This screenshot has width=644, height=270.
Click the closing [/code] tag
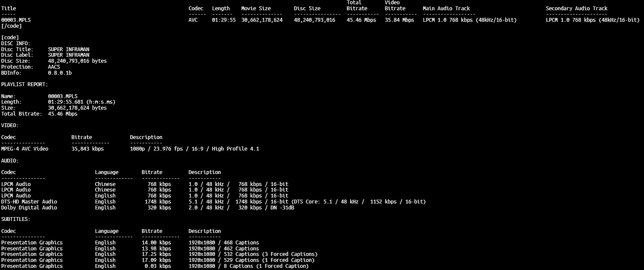point(11,26)
